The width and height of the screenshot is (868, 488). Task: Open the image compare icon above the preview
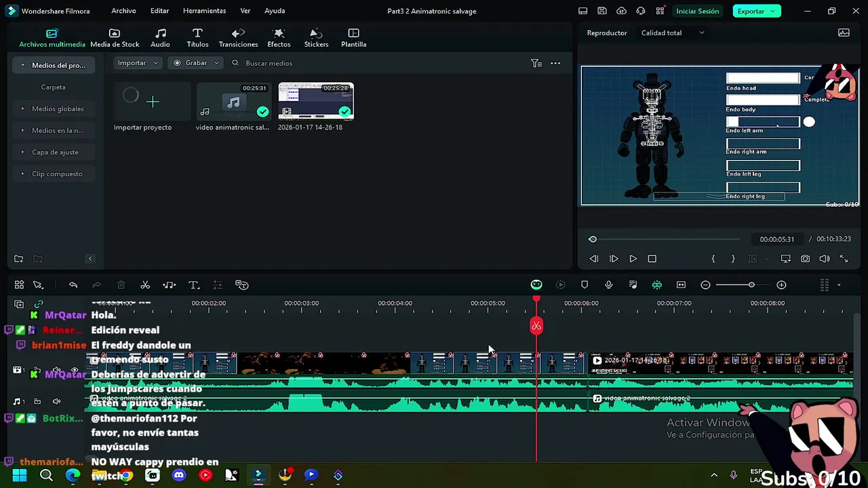(844, 33)
